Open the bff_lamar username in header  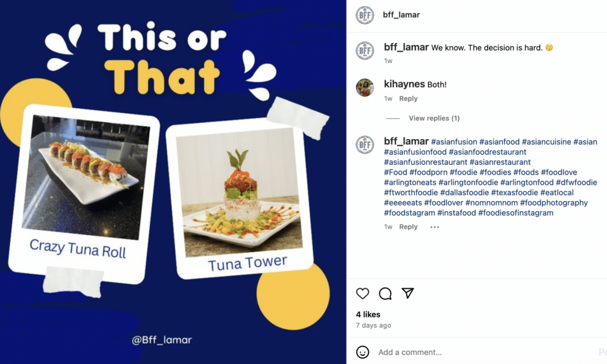coord(401,15)
